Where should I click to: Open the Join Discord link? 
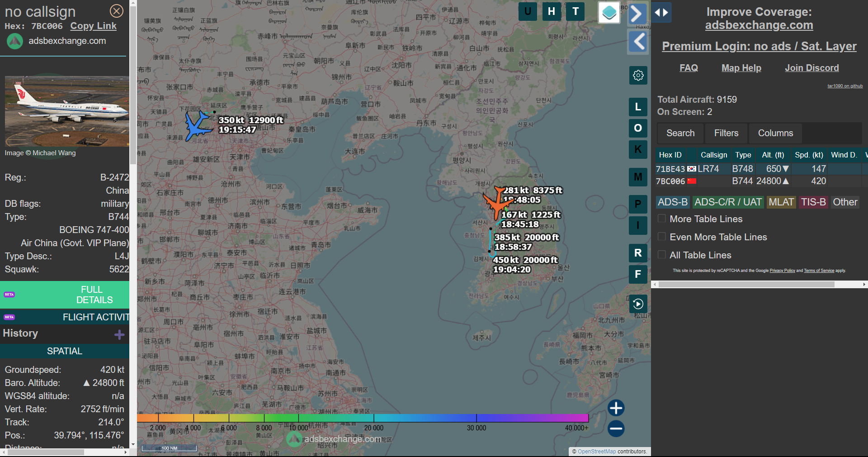(x=812, y=68)
